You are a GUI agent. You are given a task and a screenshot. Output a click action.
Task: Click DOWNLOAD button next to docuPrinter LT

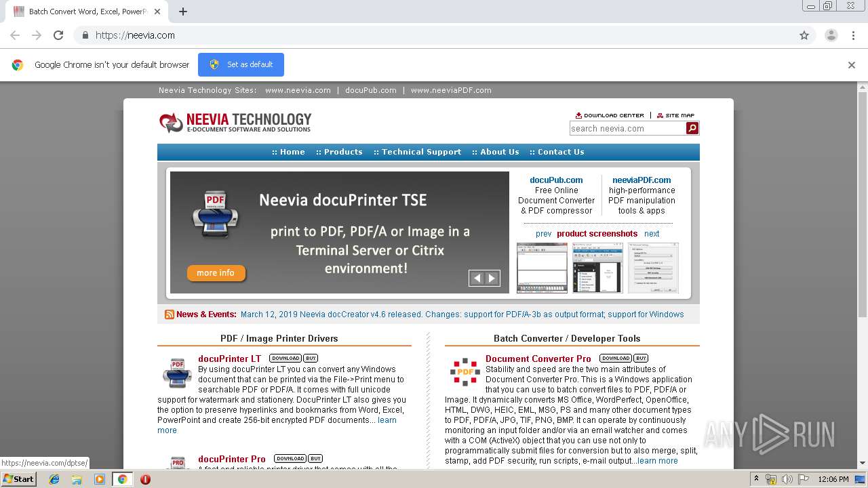point(285,358)
